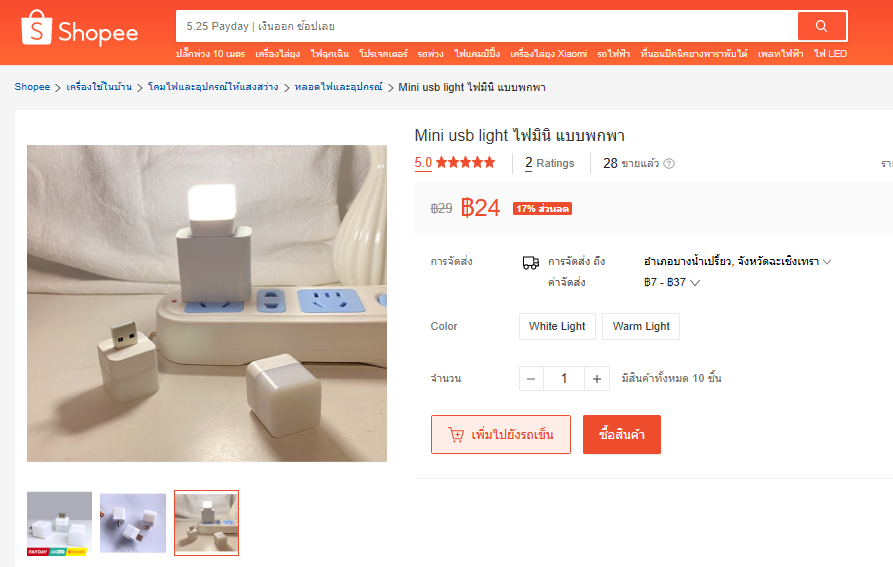893x567 pixels.
Task: Expand the ฿7 - ฿37 shipping fee dropdown
Action: point(694,282)
